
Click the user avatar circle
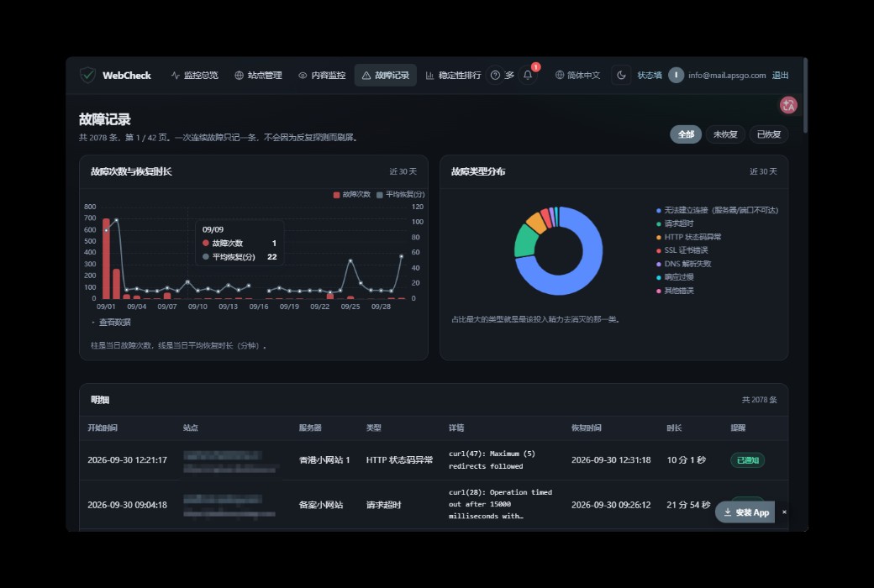pyautogui.click(x=676, y=76)
